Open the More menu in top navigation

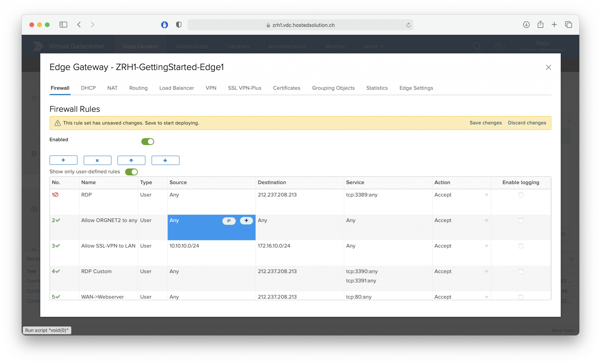tap(374, 46)
